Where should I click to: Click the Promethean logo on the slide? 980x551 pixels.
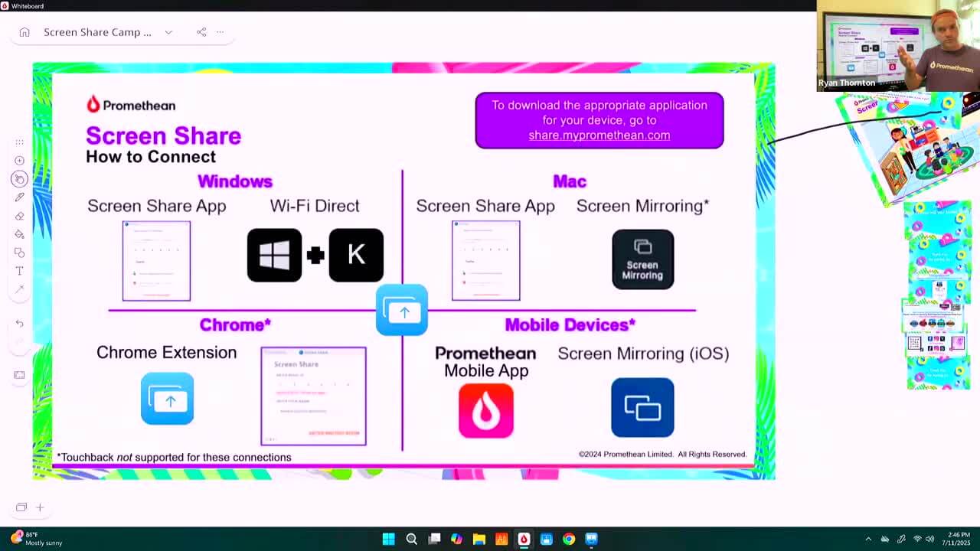pyautogui.click(x=130, y=105)
